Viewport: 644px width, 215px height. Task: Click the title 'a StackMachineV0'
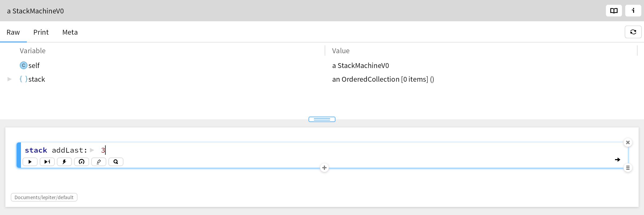(x=35, y=11)
